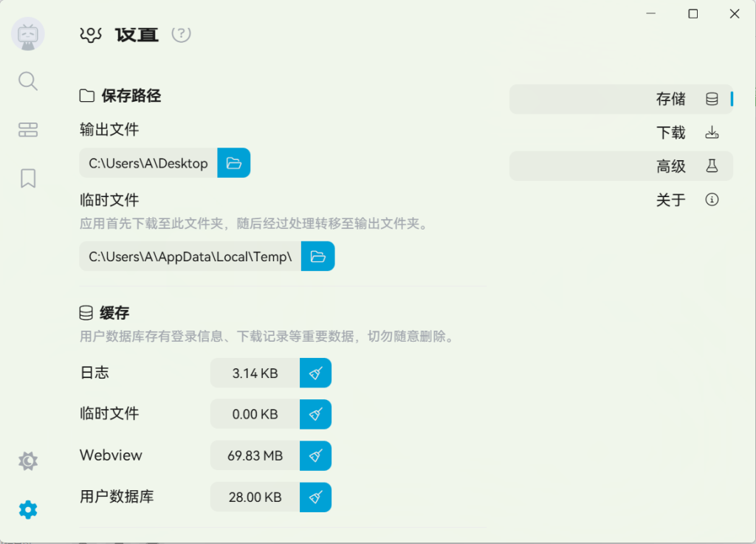Viewport: 756px width, 544px height.
Task: Clear the 临时文件 cache with broom icon
Action: tap(315, 414)
